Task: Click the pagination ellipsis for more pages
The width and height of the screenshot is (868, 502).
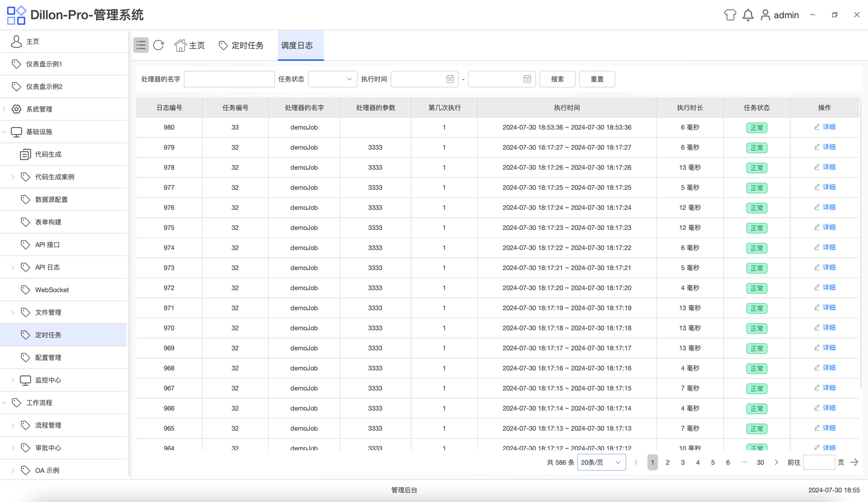Action: pos(744,462)
